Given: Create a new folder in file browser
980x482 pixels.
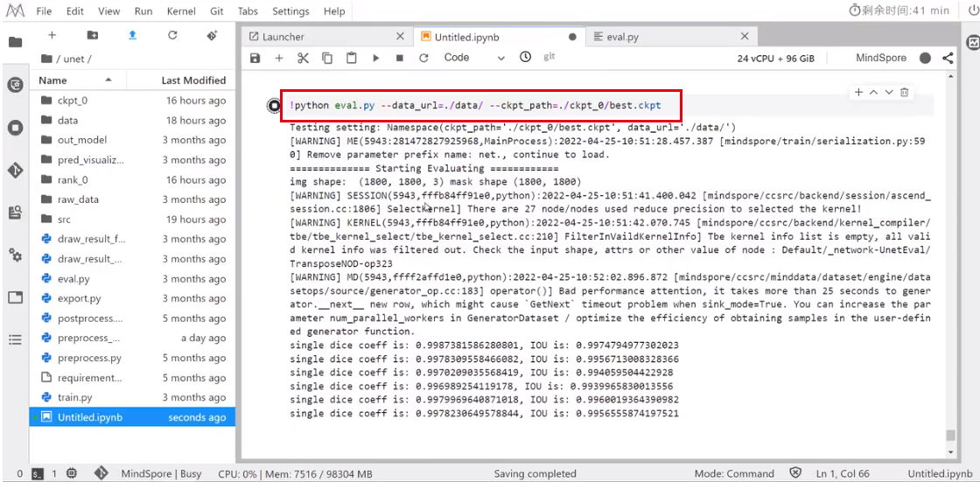Looking at the screenshot, I should click(x=92, y=36).
